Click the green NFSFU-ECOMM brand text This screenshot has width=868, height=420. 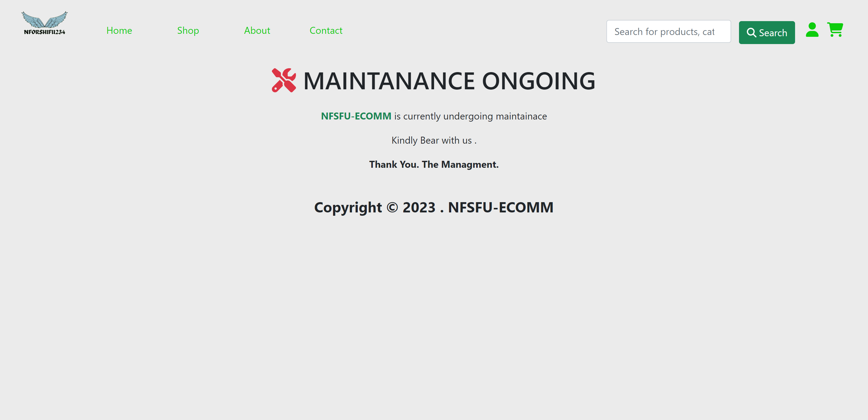click(x=356, y=116)
